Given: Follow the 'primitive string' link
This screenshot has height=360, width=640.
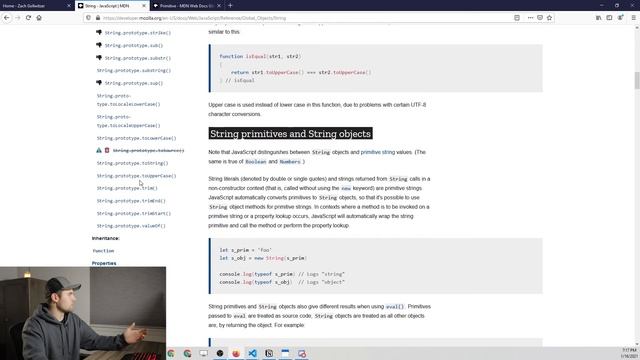Looking at the screenshot, I should (x=378, y=152).
